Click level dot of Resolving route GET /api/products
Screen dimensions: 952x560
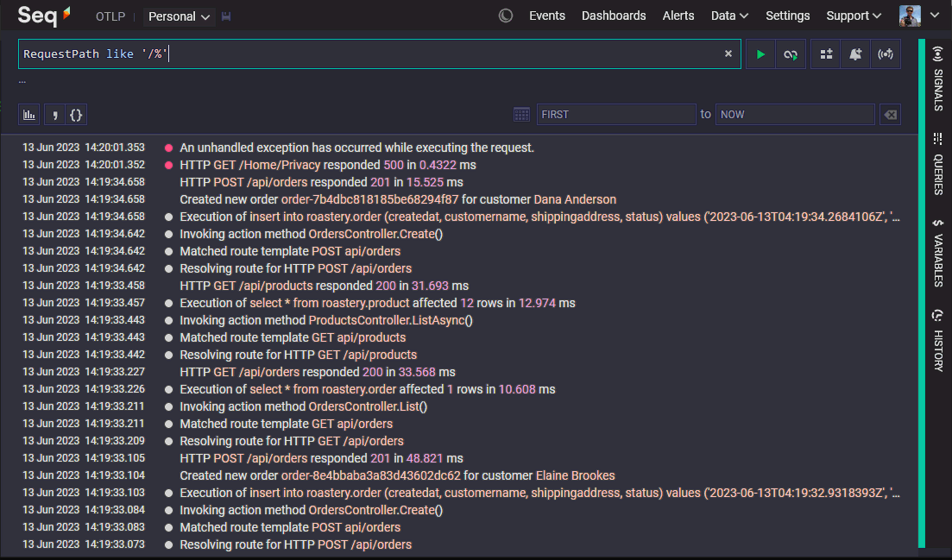point(169,355)
